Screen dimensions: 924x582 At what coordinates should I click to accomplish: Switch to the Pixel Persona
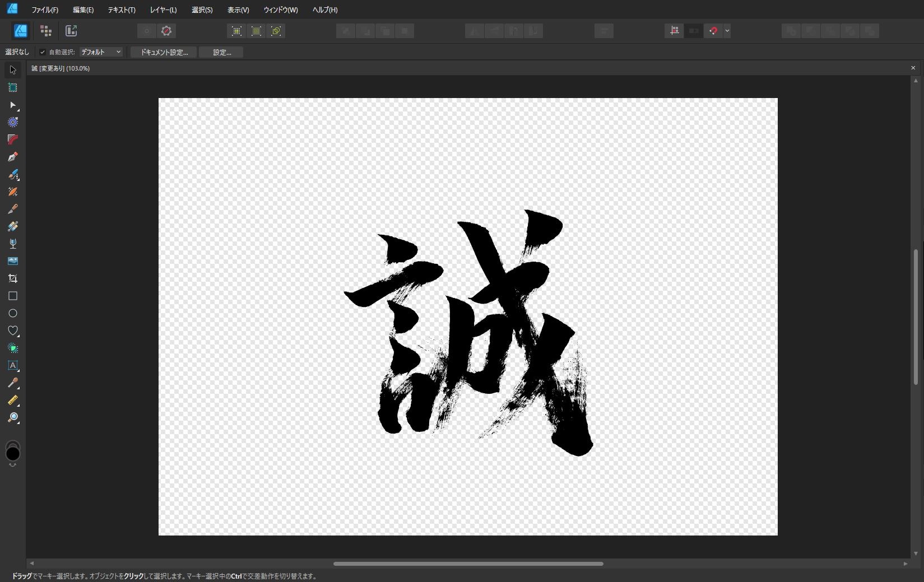pyautogui.click(x=46, y=31)
